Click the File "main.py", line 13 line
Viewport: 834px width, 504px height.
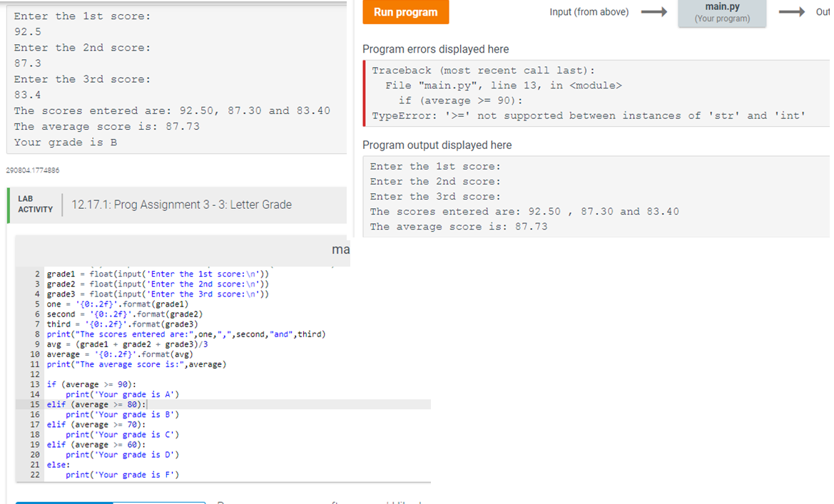pos(503,86)
